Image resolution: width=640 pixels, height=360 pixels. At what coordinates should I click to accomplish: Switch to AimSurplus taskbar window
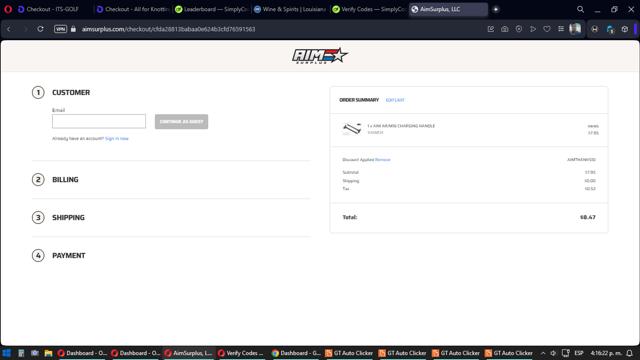pyautogui.click(x=188, y=353)
